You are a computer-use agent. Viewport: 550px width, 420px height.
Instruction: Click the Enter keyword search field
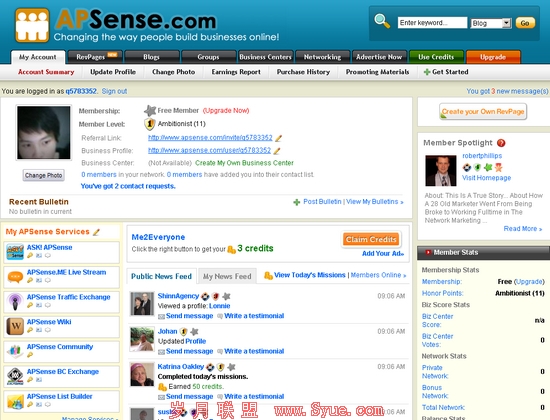click(432, 23)
